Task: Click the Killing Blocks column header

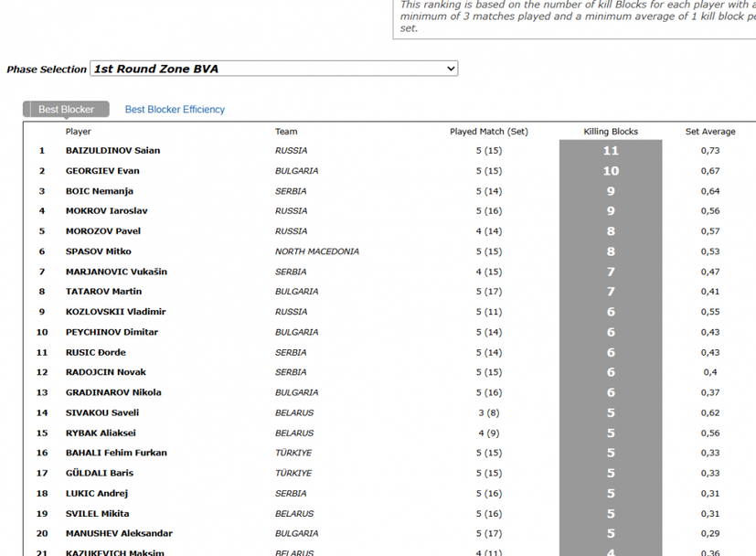Action: coord(611,132)
